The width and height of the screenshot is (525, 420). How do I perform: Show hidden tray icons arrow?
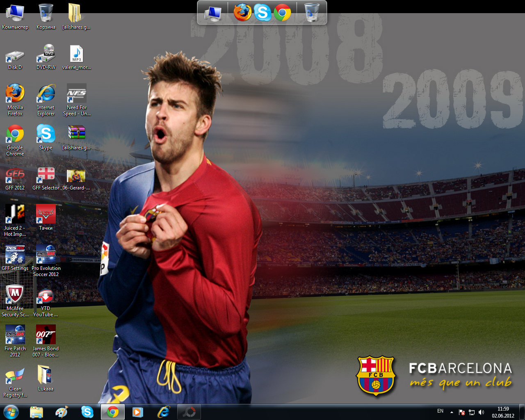[x=452, y=412]
